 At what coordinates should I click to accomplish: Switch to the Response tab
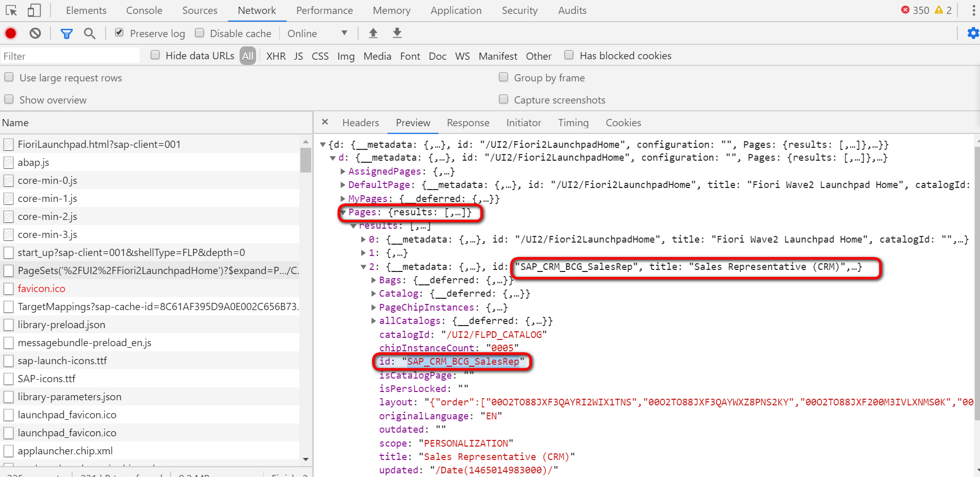468,123
